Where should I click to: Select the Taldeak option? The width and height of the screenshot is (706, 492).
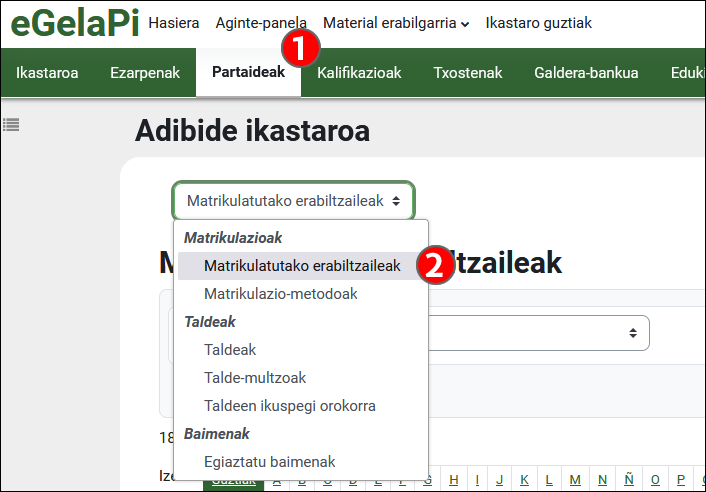tap(230, 350)
